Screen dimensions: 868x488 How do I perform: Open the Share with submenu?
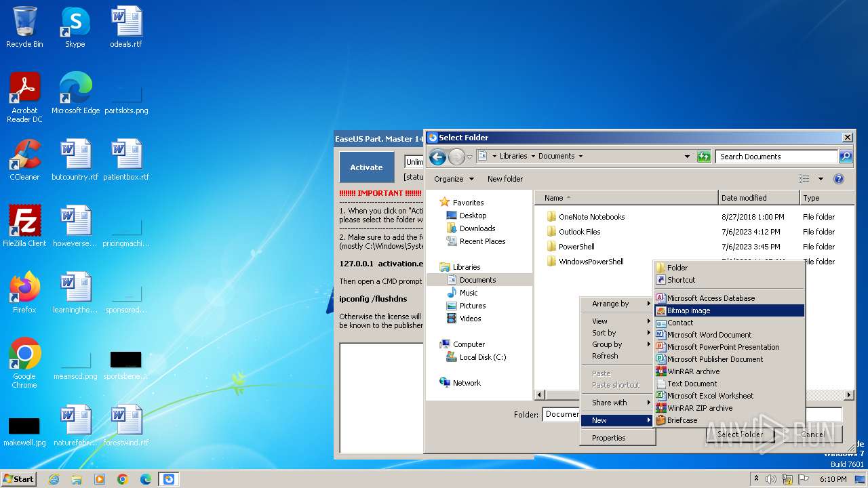[618, 403]
